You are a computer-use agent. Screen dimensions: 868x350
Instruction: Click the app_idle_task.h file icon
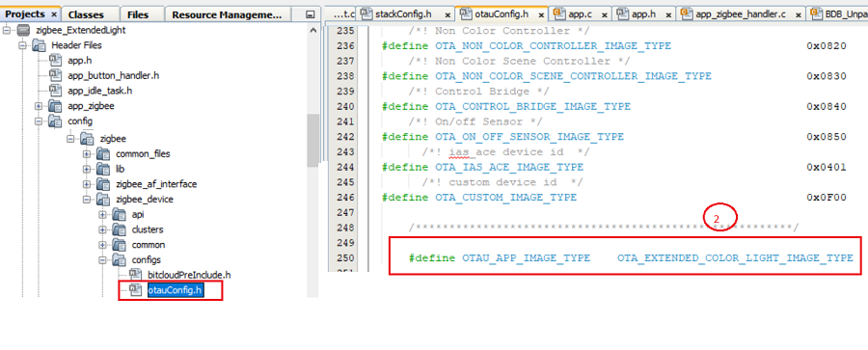click(x=56, y=90)
